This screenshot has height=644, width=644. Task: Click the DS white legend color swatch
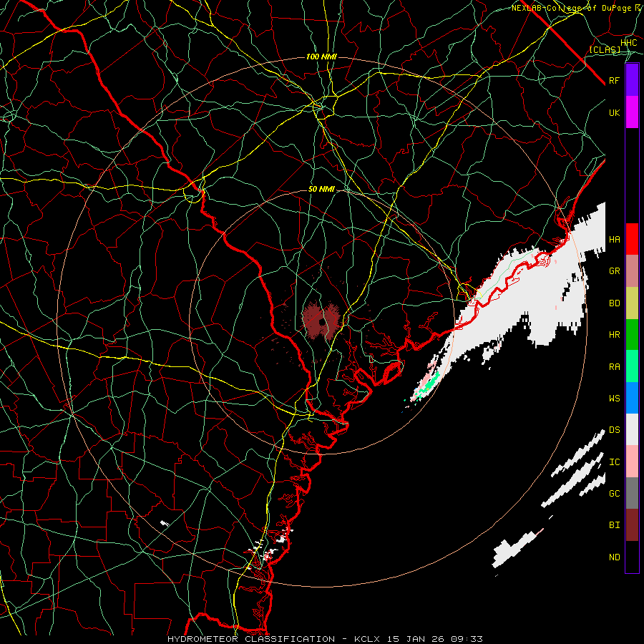point(632,429)
